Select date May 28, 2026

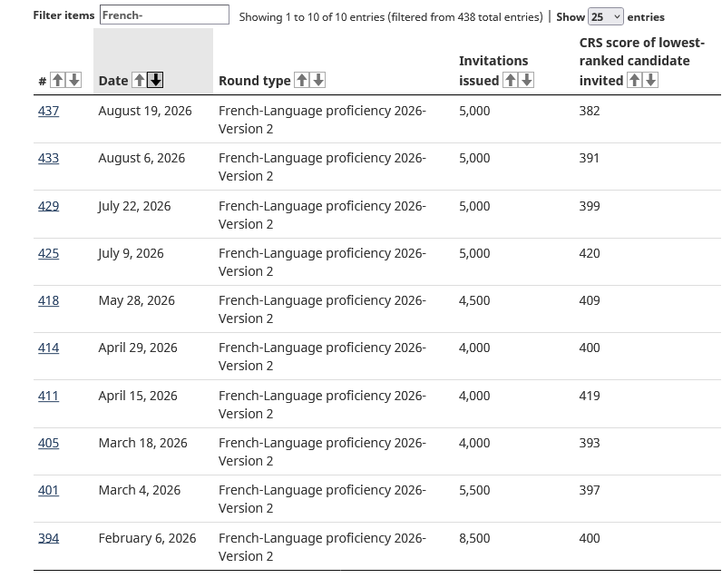click(x=137, y=300)
